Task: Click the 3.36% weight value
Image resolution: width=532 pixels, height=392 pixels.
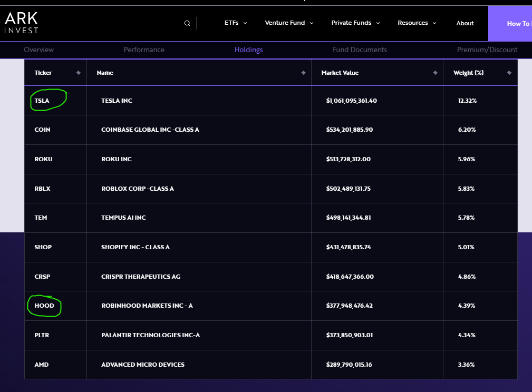Action: coord(466,365)
